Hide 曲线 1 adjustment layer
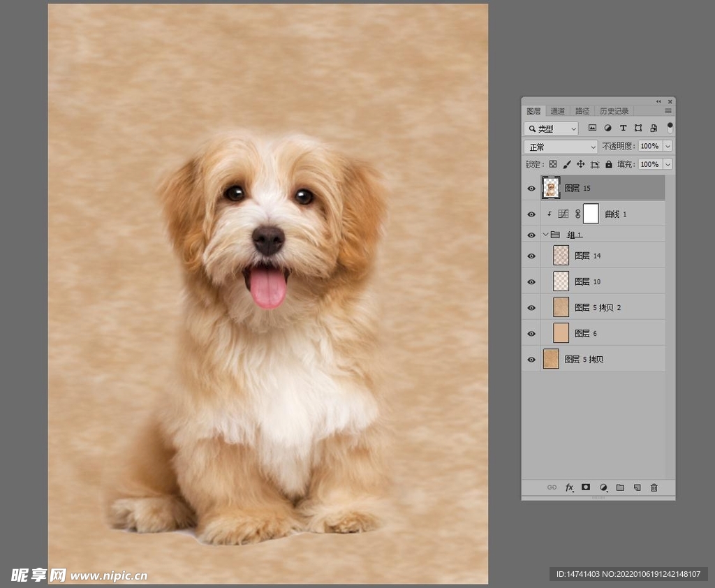Image resolution: width=715 pixels, height=588 pixels. pos(531,214)
